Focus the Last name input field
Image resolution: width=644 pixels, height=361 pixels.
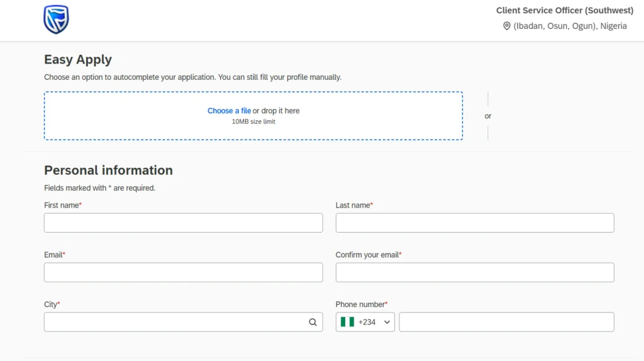click(475, 223)
